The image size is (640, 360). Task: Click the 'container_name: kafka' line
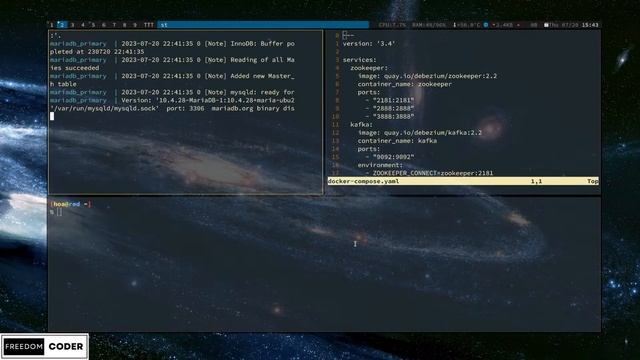[x=397, y=141]
